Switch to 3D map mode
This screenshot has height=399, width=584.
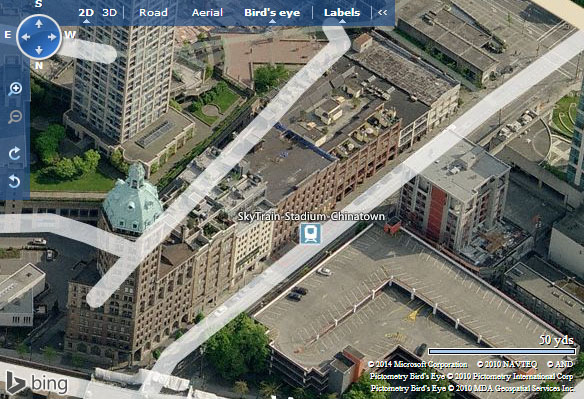(x=110, y=13)
